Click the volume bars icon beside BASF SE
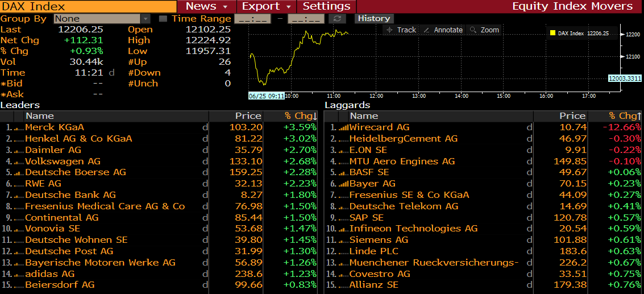This screenshot has height=294, width=644. 343,173
